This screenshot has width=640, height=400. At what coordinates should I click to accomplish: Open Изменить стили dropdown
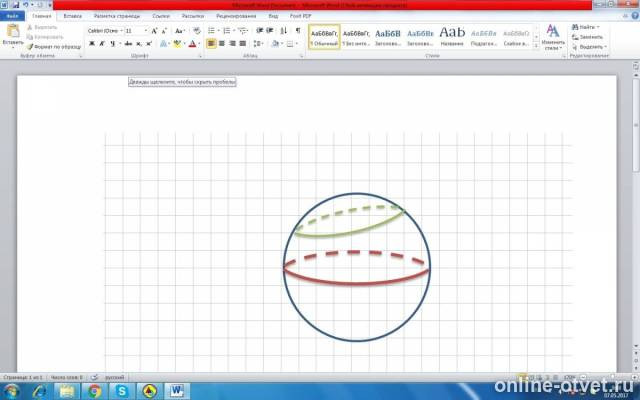553,37
